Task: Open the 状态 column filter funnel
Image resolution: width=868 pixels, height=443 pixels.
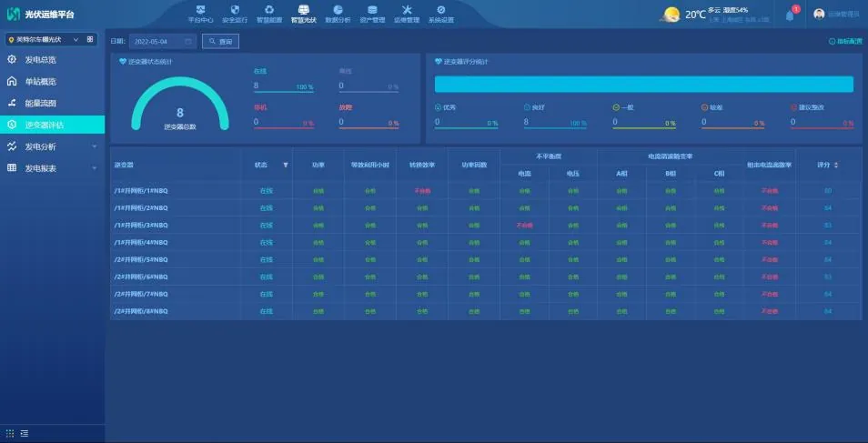Action: point(286,165)
